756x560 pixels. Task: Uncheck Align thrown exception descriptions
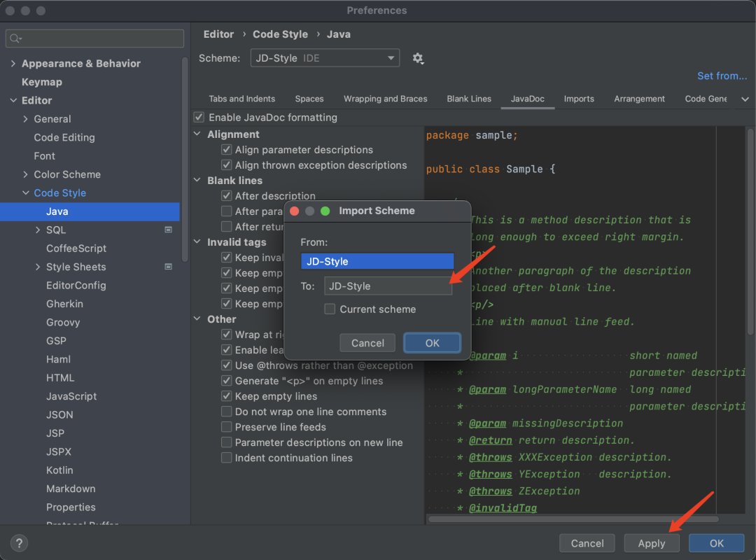point(226,165)
